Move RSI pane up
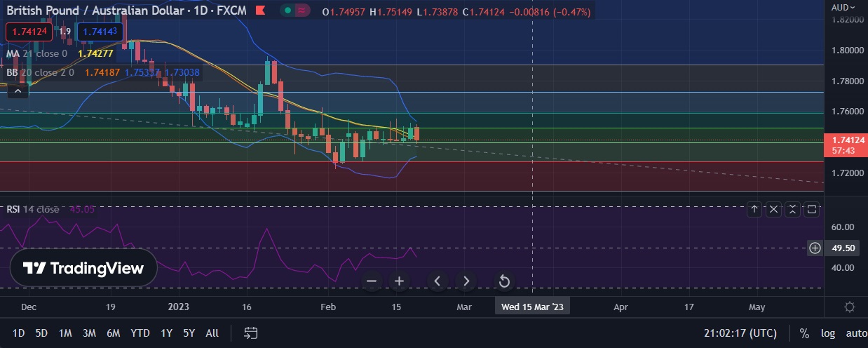 (754, 209)
